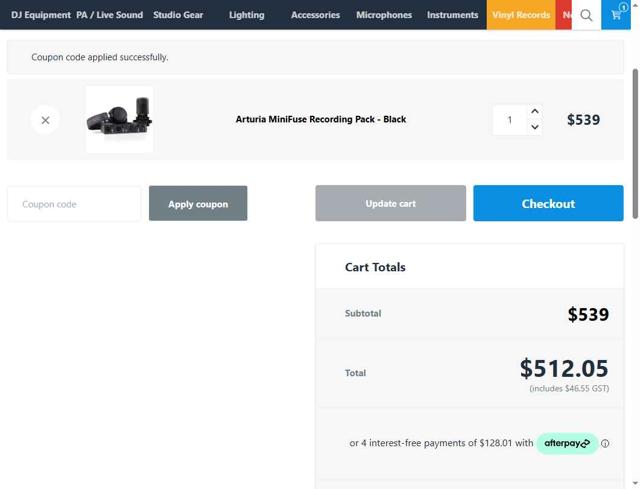Open the shopping cart icon

tap(616, 15)
